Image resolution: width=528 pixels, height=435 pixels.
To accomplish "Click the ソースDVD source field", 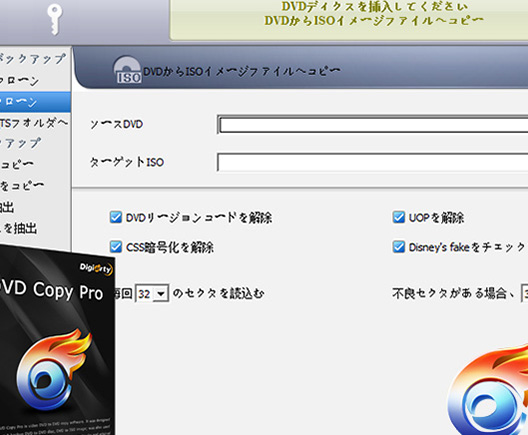I will [x=373, y=125].
